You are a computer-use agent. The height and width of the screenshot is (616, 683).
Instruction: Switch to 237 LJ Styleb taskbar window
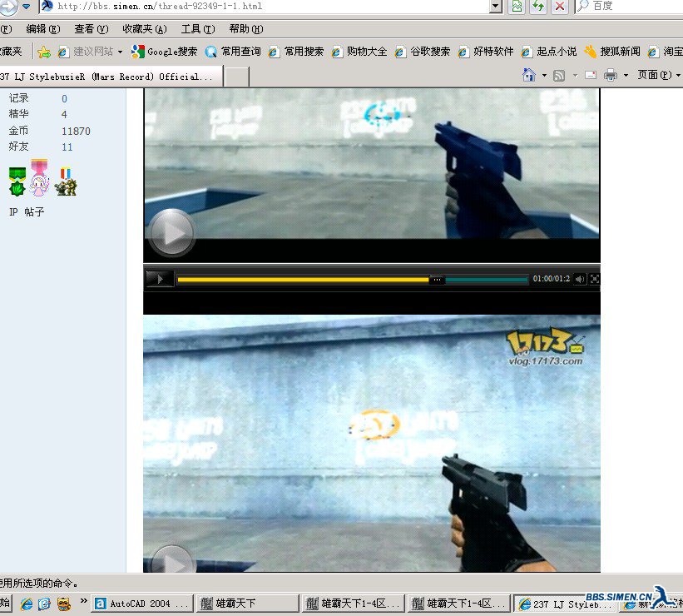click(x=565, y=604)
